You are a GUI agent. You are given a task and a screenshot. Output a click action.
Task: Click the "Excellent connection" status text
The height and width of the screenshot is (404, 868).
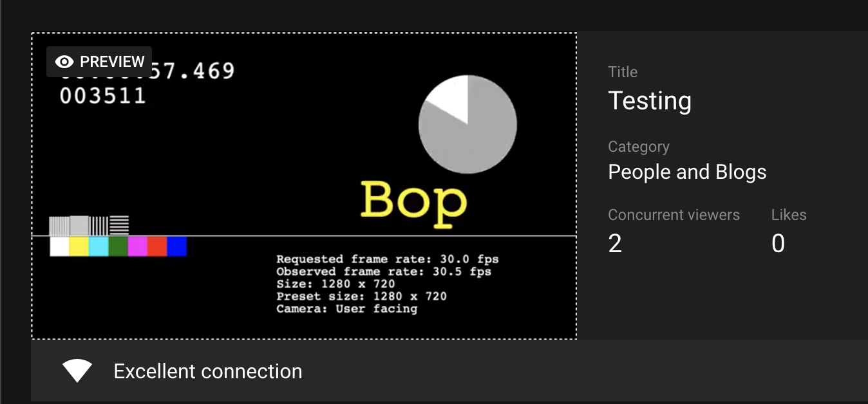click(207, 371)
